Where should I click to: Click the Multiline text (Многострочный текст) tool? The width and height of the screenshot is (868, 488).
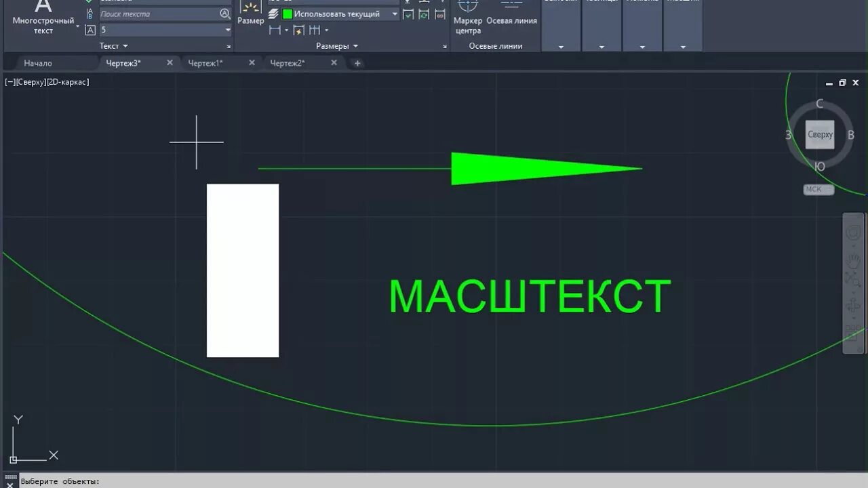(x=43, y=17)
